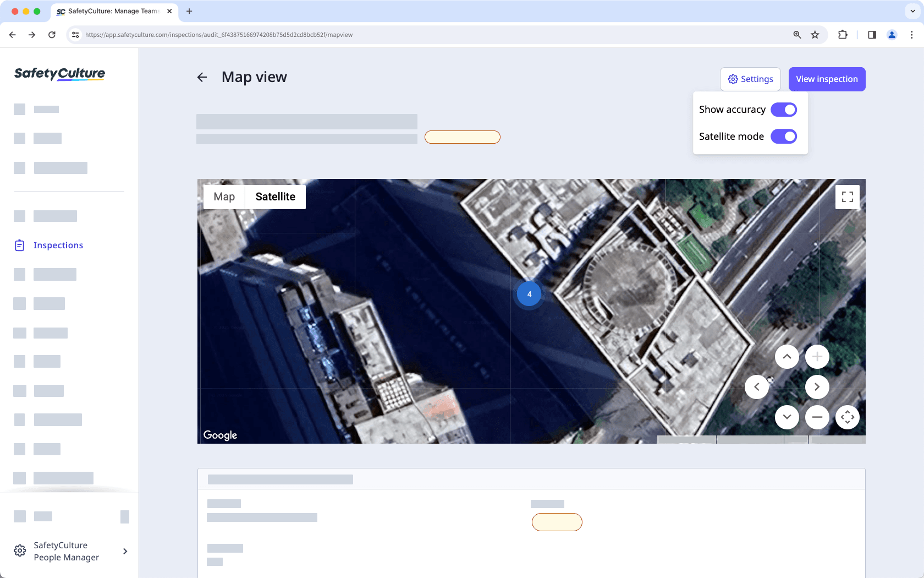
Task: Open Google Maps via the Google logo
Action: pos(220,435)
